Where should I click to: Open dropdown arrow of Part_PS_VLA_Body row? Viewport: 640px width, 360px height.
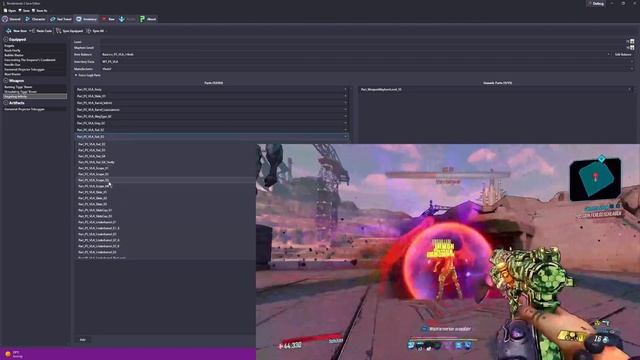(345, 89)
